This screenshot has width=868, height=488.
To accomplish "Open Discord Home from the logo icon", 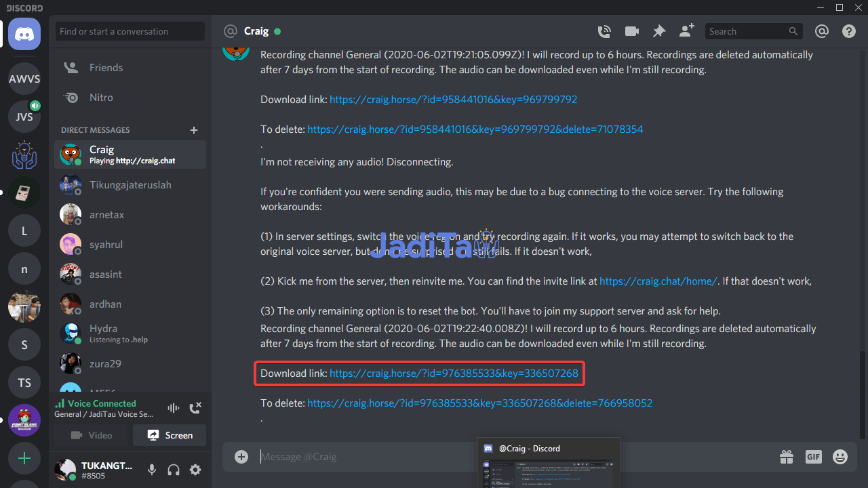I will tap(24, 34).
